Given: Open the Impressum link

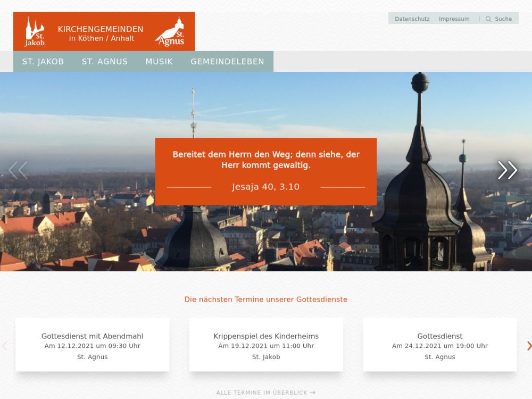Looking at the screenshot, I should click(454, 19).
